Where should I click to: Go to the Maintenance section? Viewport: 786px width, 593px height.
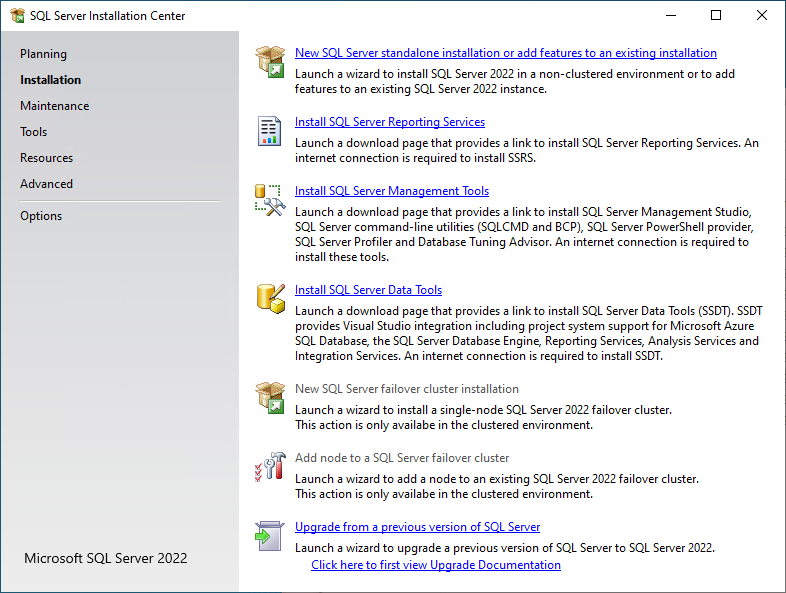[x=55, y=106]
